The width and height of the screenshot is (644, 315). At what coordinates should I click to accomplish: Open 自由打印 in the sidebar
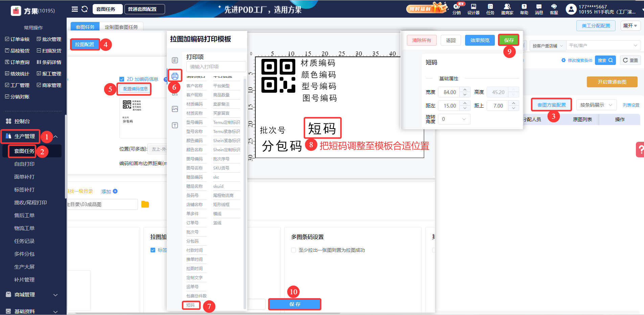[x=24, y=164]
